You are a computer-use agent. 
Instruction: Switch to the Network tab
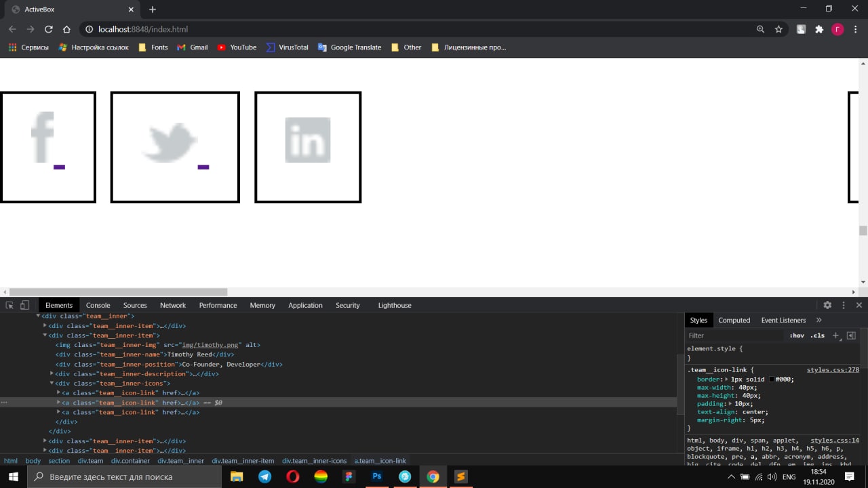[x=173, y=305]
